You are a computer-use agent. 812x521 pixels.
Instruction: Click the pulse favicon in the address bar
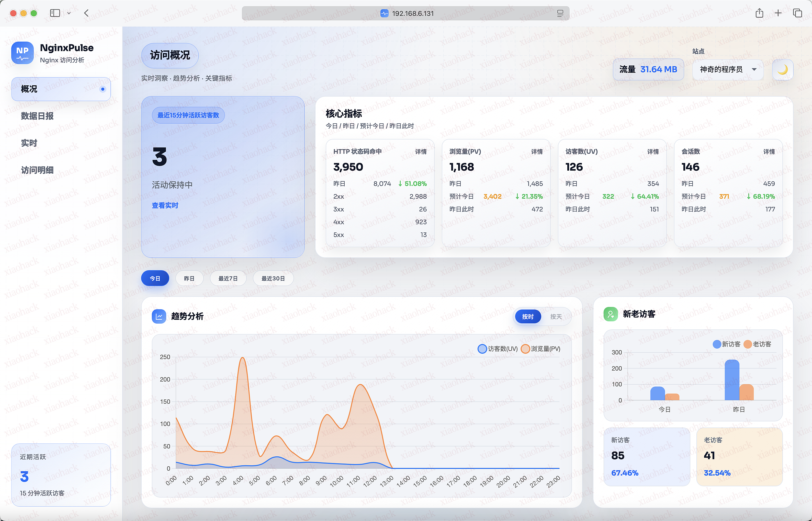click(x=384, y=14)
